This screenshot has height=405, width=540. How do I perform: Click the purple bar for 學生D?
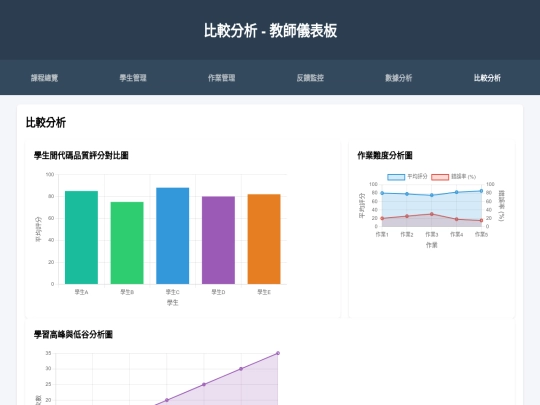click(218, 240)
